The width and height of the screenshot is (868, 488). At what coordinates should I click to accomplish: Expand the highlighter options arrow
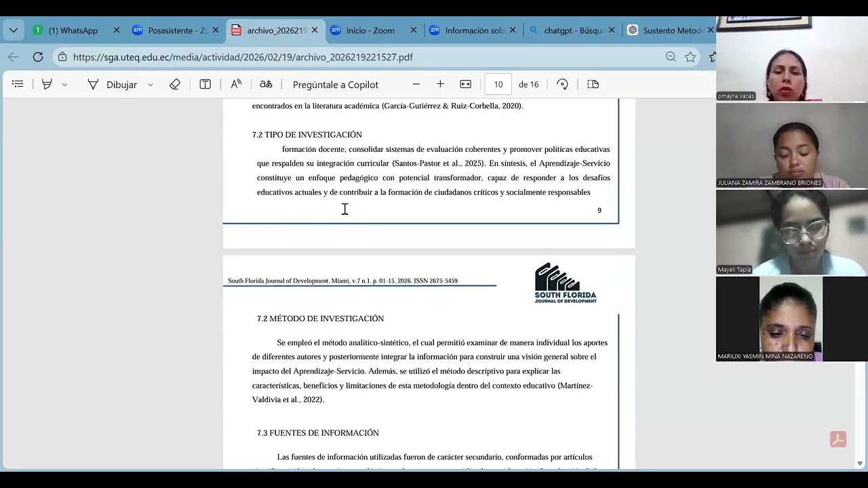[64, 85]
